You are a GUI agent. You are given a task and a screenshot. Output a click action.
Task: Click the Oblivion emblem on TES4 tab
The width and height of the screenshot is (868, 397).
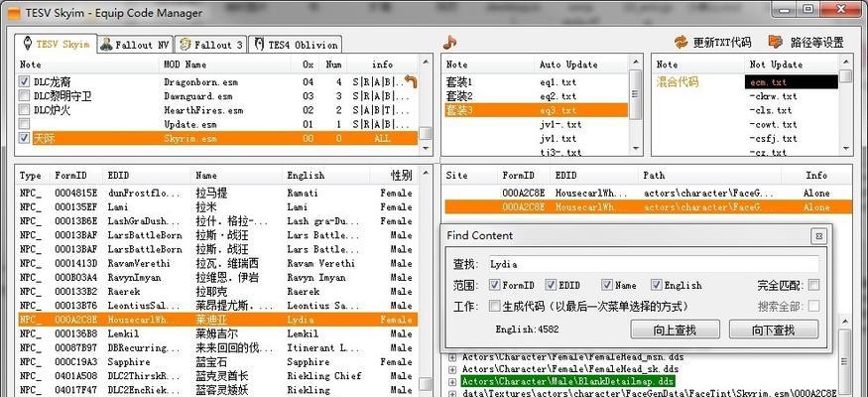coord(259,45)
